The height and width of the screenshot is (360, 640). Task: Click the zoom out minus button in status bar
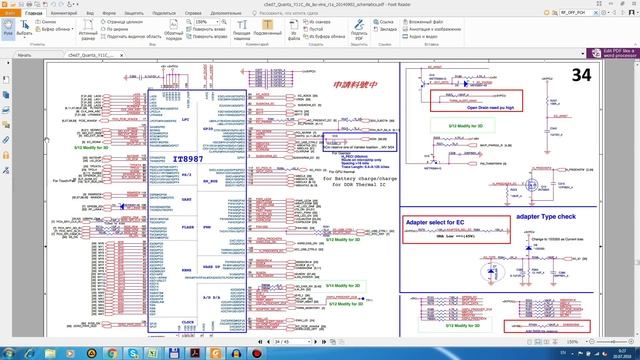(592, 342)
